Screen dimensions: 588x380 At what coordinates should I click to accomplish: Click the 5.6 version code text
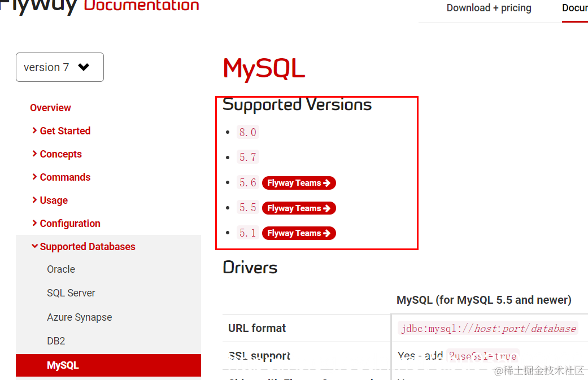[248, 183]
